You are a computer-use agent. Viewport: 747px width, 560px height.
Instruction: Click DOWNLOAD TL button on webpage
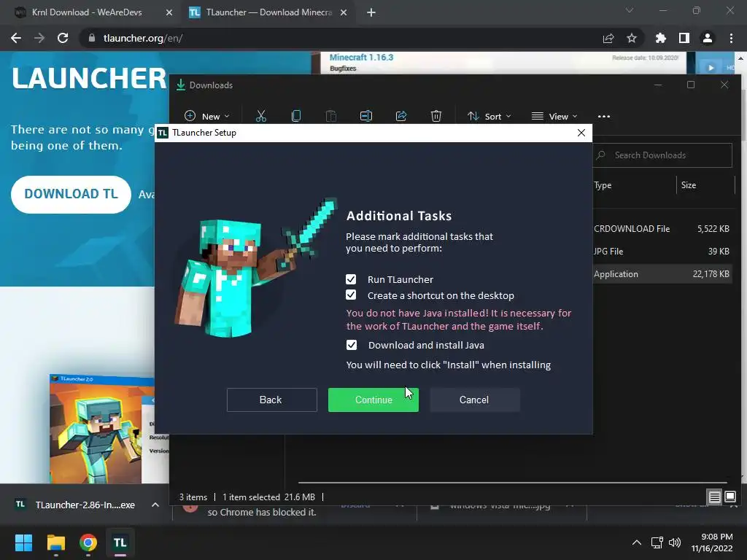tap(71, 194)
